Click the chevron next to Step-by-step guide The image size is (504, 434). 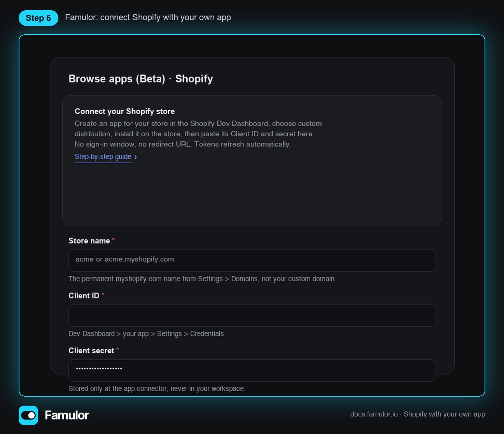136,157
